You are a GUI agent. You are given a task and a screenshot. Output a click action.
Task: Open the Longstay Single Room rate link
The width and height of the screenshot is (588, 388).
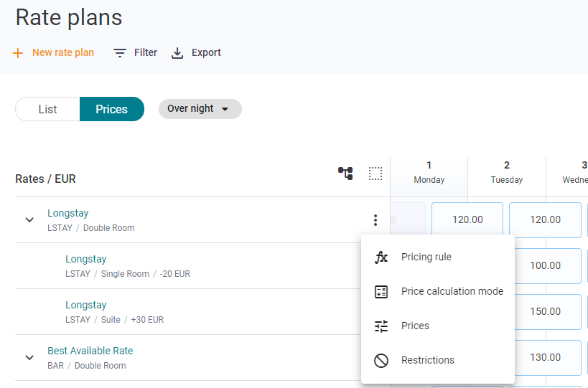(86, 259)
